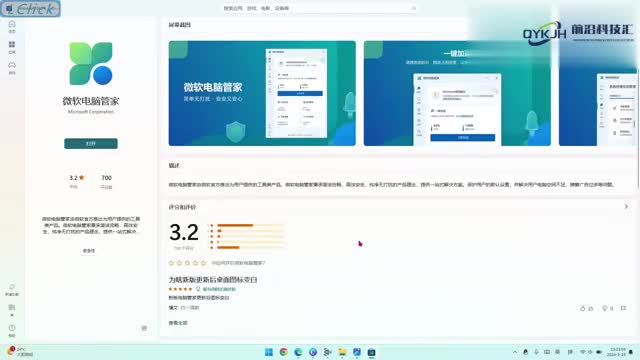Rate the app three stars
The width and height of the screenshot is (640, 360).
(x=187, y=263)
